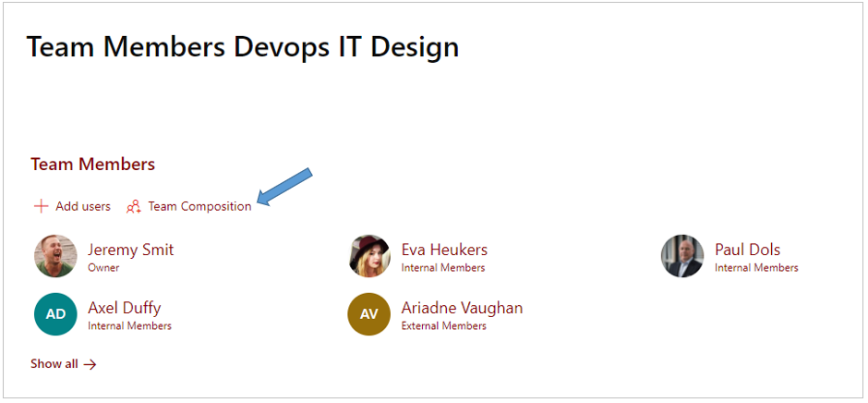Open the Axel Duffy name link
This screenshot has height=403, width=868.
click(125, 308)
